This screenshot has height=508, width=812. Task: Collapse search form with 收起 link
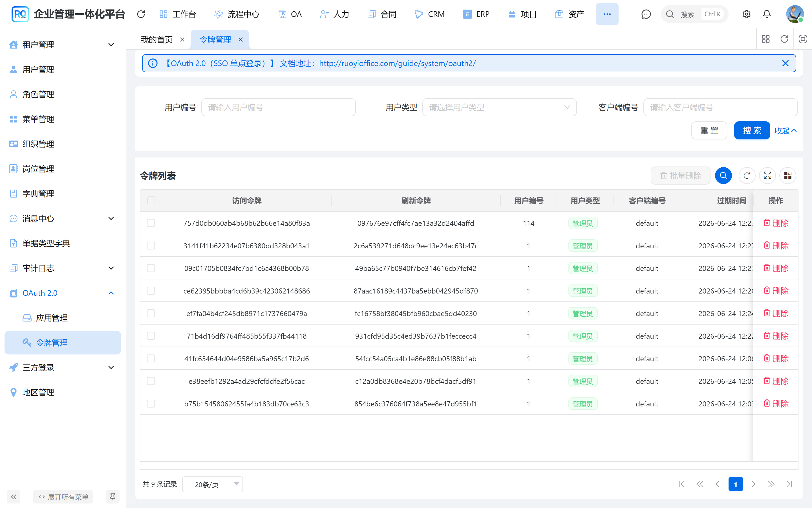tap(785, 130)
